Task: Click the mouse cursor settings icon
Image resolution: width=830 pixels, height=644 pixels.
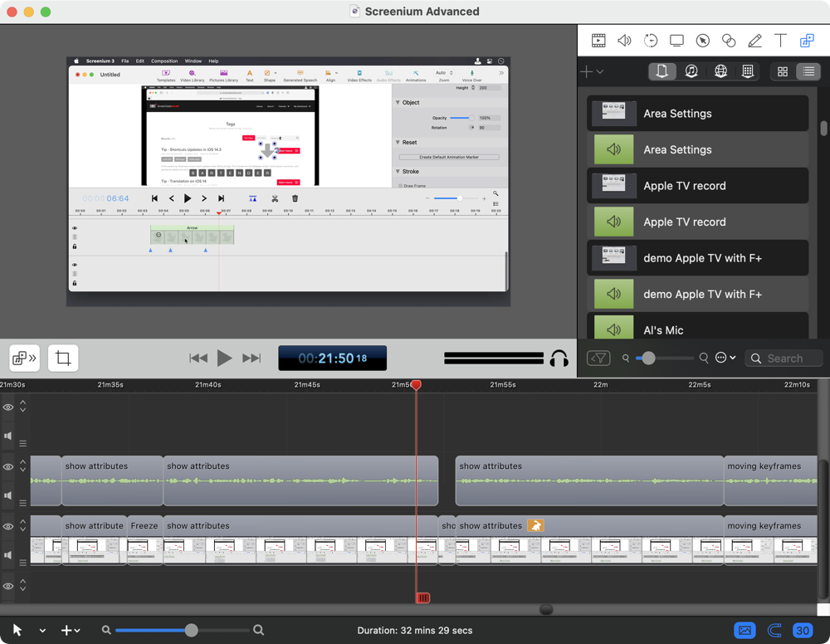Action: click(x=702, y=41)
